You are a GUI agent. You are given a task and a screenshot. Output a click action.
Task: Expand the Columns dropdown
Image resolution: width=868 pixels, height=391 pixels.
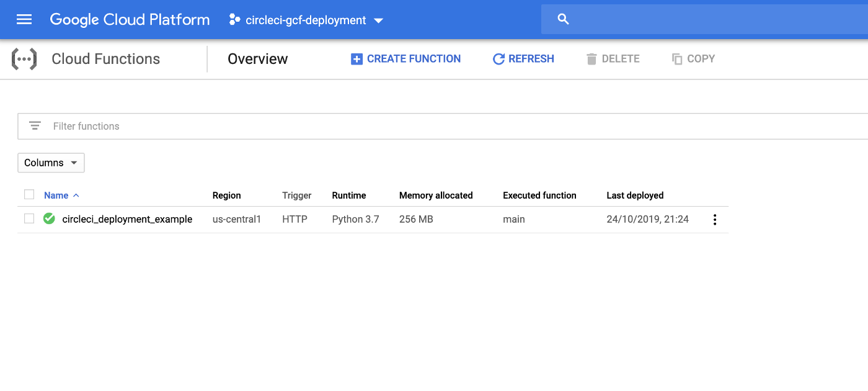[x=51, y=163]
